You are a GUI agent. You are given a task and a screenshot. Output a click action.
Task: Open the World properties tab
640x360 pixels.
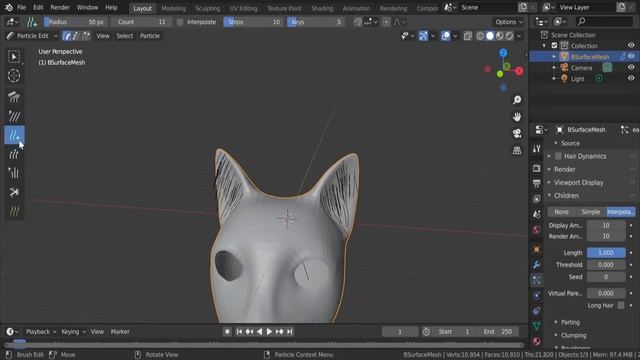537,230
